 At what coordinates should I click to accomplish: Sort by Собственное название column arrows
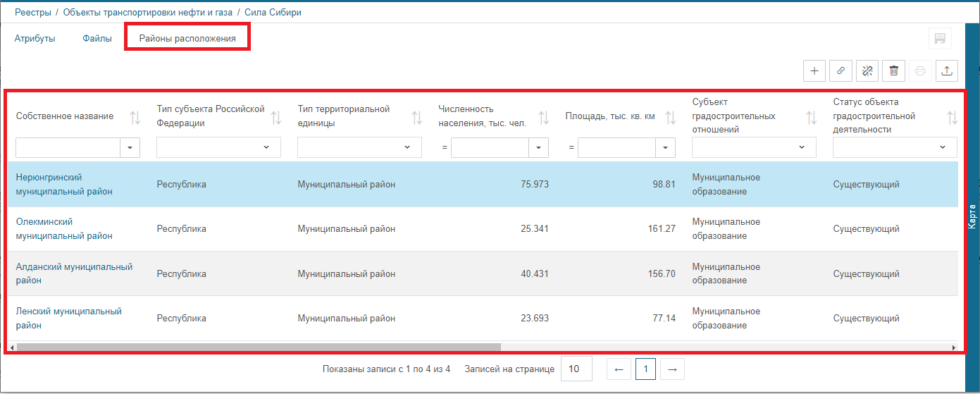[x=135, y=117]
